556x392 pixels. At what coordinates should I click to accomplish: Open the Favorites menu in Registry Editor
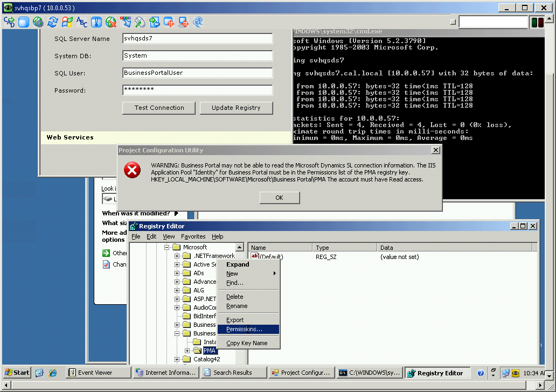click(193, 236)
